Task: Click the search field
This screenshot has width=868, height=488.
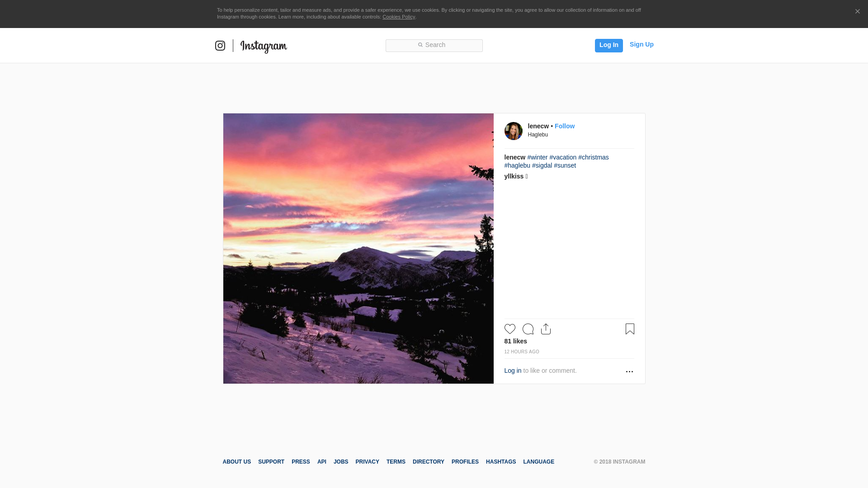Action: 434,45
